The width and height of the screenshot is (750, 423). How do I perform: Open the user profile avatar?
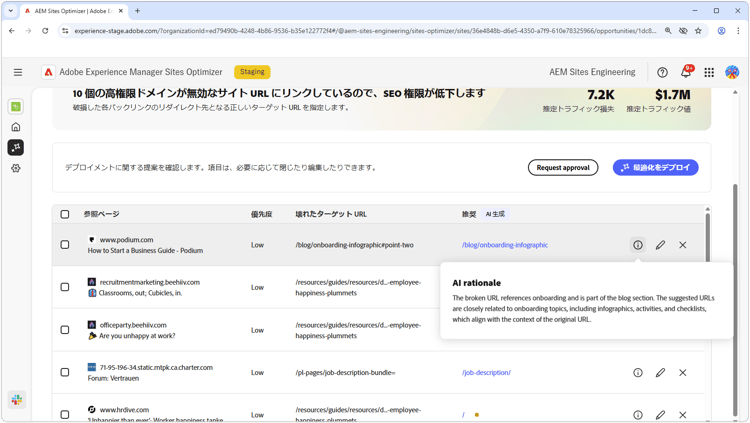tap(732, 72)
